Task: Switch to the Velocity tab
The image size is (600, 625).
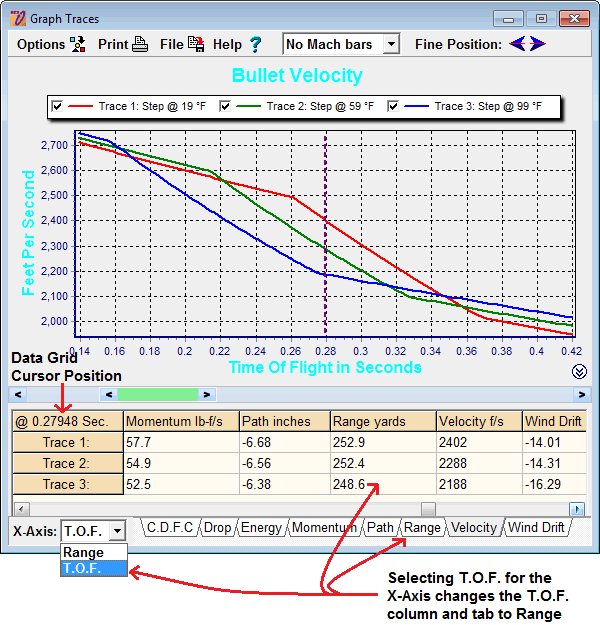Action: (474, 528)
